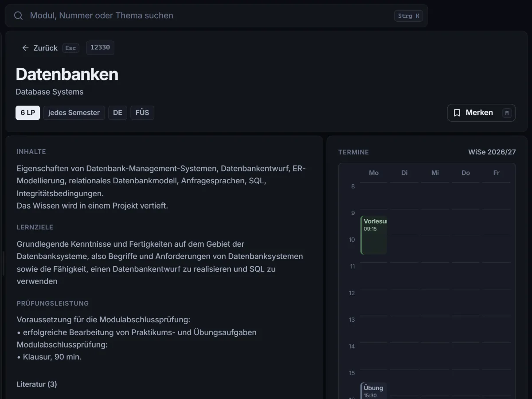Click the magnifier search icon
Viewport: 532px width, 399px height.
[x=18, y=16]
